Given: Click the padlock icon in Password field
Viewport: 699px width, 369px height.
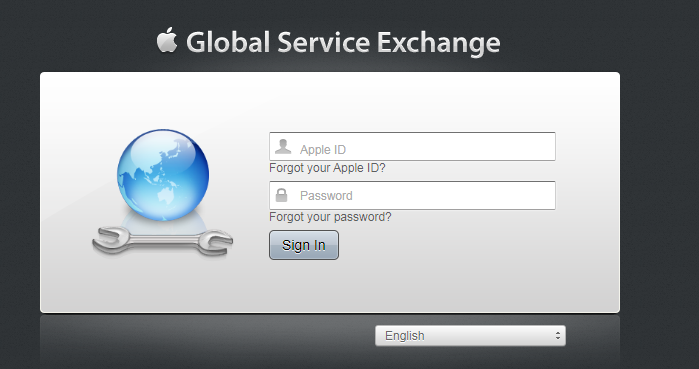Looking at the screenshot, I should (281, 195).
